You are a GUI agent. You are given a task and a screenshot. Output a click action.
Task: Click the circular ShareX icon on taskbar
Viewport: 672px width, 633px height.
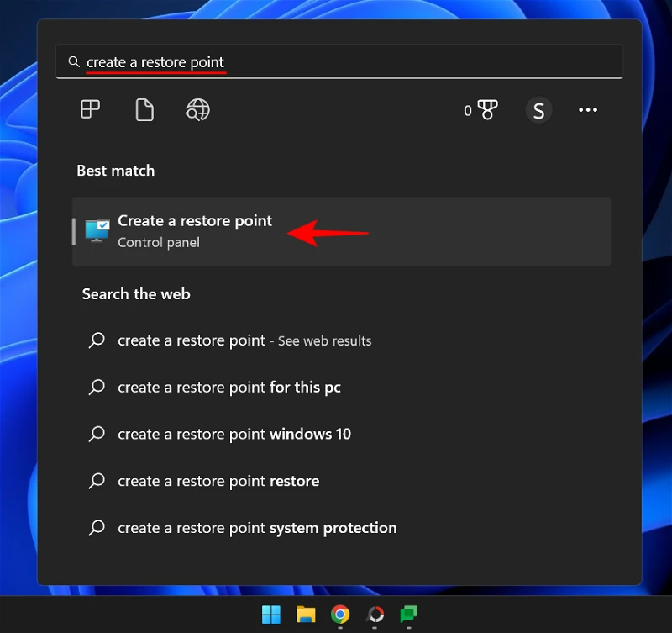click(x=375, y=615)
